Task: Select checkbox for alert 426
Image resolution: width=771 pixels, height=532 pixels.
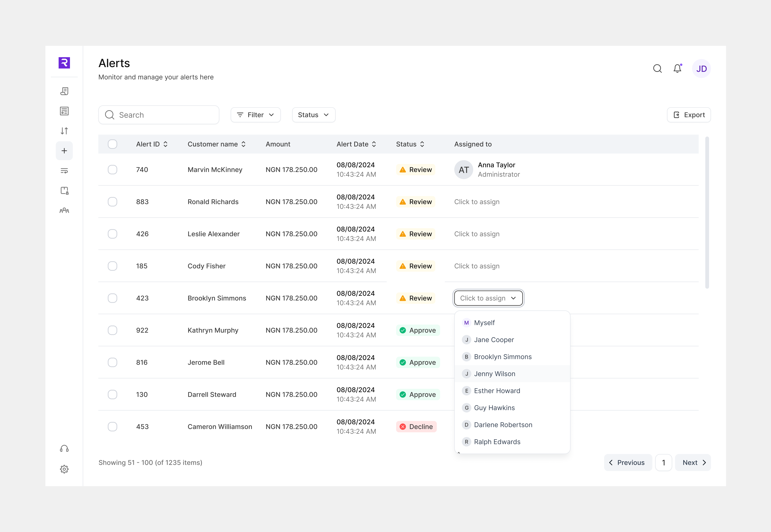Action: [112, 234]
